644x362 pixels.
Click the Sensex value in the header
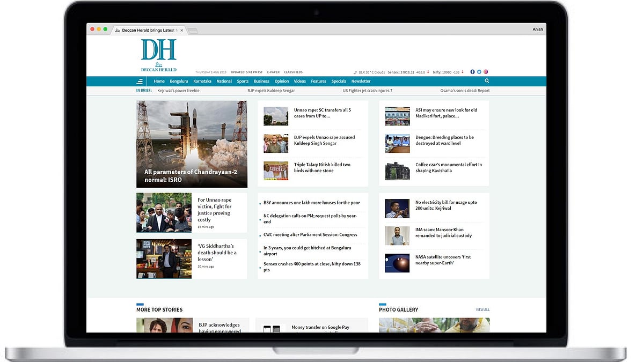[407, 72]
